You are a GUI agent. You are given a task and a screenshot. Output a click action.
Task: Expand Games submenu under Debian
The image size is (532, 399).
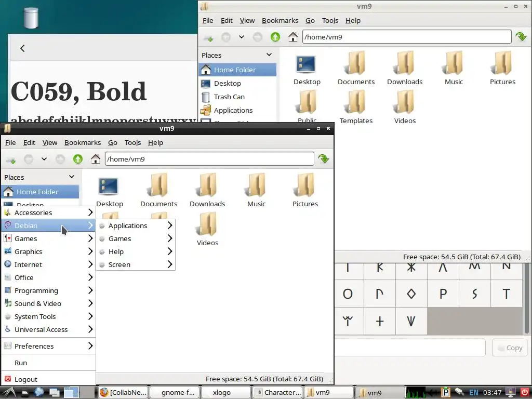(136, 238)
